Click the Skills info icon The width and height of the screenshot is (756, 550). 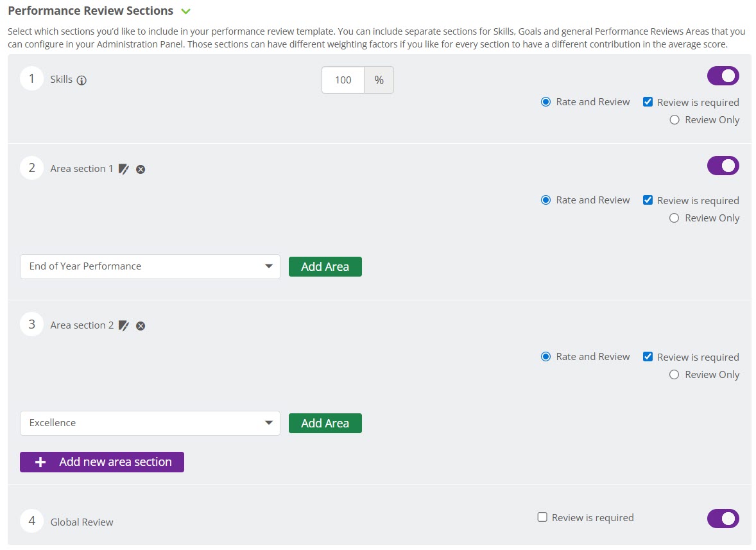tap(82, 80)
